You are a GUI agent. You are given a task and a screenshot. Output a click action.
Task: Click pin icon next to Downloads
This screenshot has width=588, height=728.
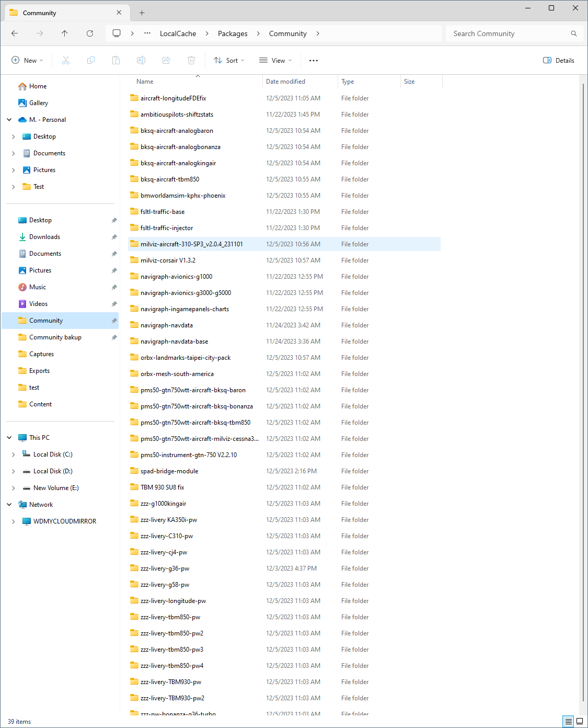tap(114, 237)
